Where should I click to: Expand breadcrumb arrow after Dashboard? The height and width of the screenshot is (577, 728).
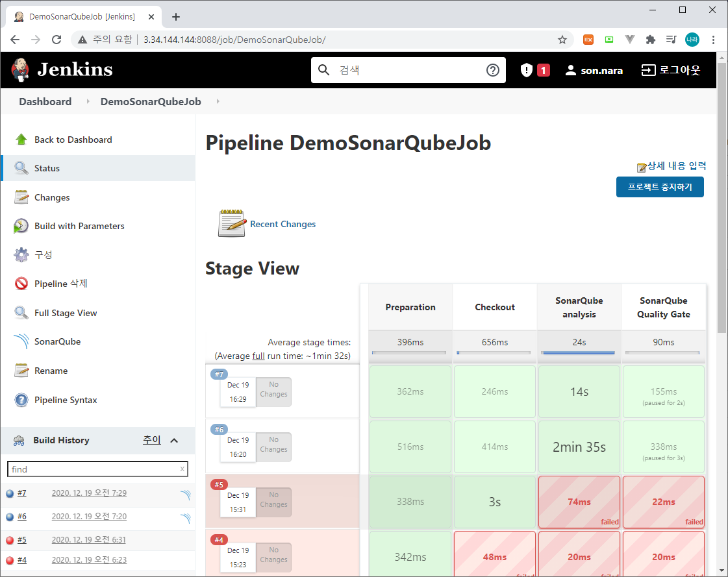[x=88, y=101]
